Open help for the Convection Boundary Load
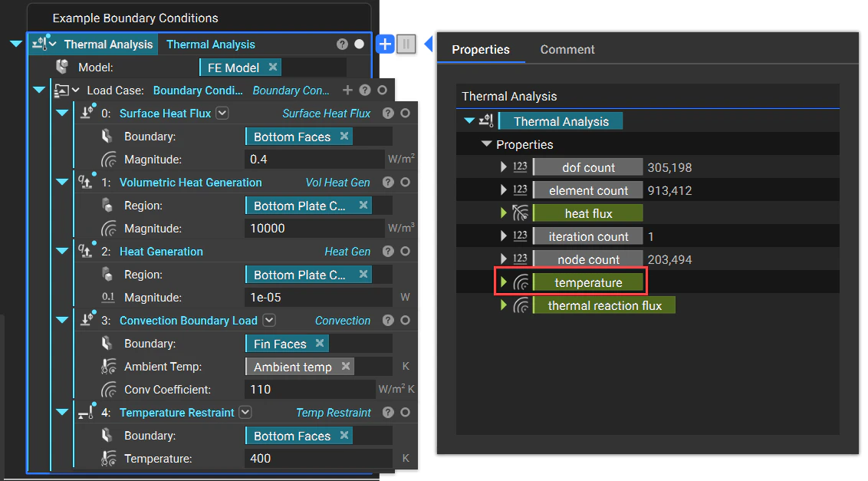The height and width of the screenshot is (481, 868). (389, 320)
